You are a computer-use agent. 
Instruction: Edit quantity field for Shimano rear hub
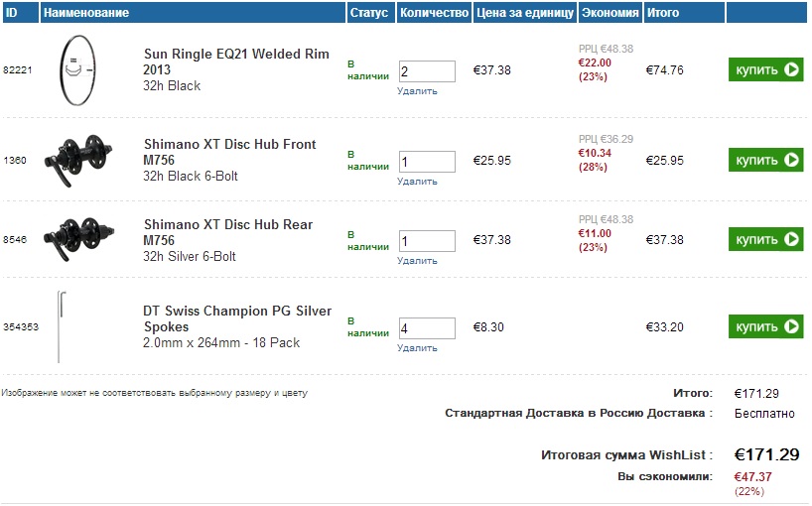point(426,241)
